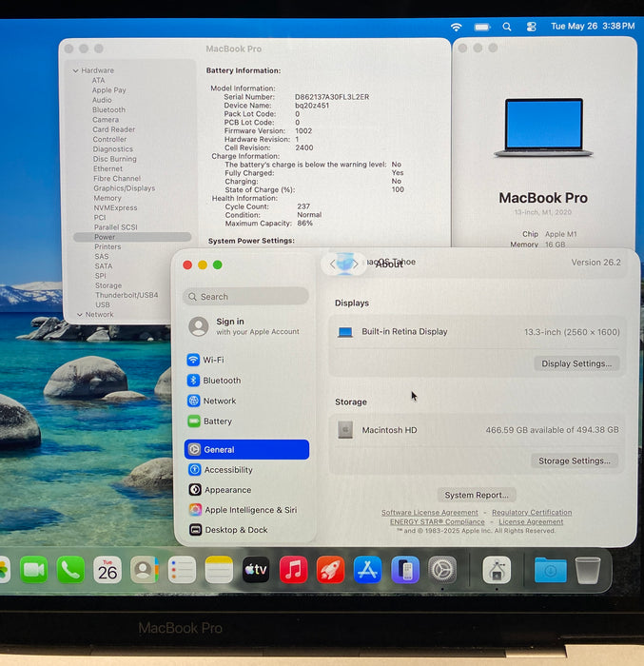
Task: Open the Phone app in the Dock
Action: tap(70, 570)
